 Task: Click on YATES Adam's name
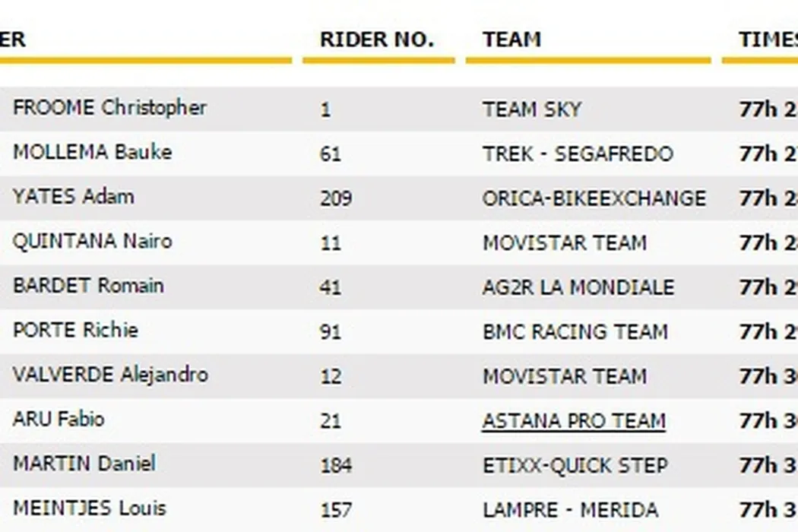click(73, 197)
